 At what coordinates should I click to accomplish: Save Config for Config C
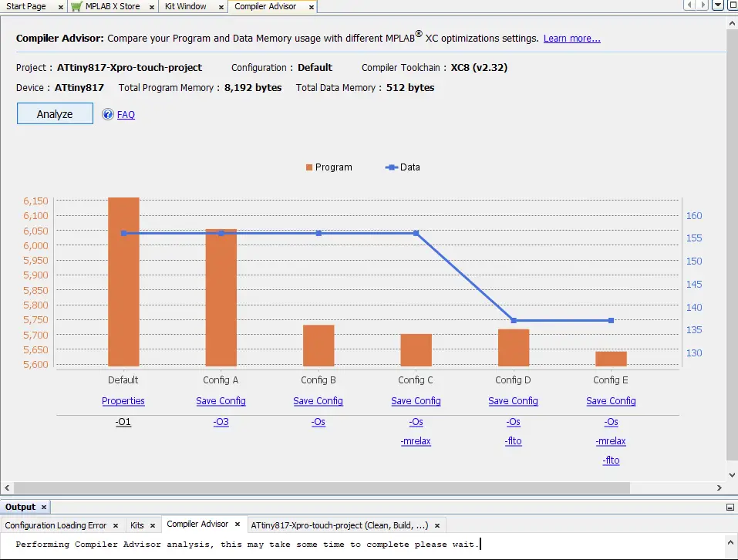coord(416,400)
